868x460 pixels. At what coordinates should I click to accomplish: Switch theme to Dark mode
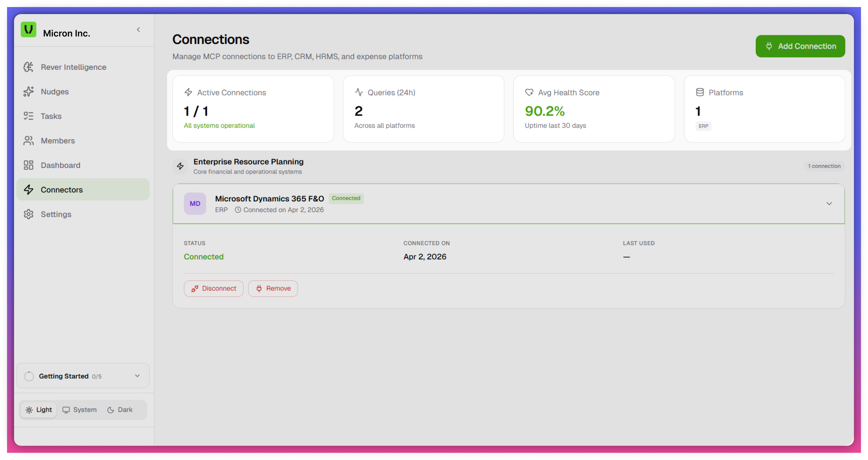[120, 410]
